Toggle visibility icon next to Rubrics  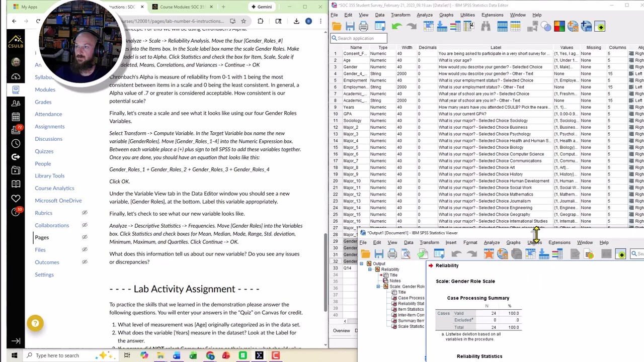click(85, 213)
